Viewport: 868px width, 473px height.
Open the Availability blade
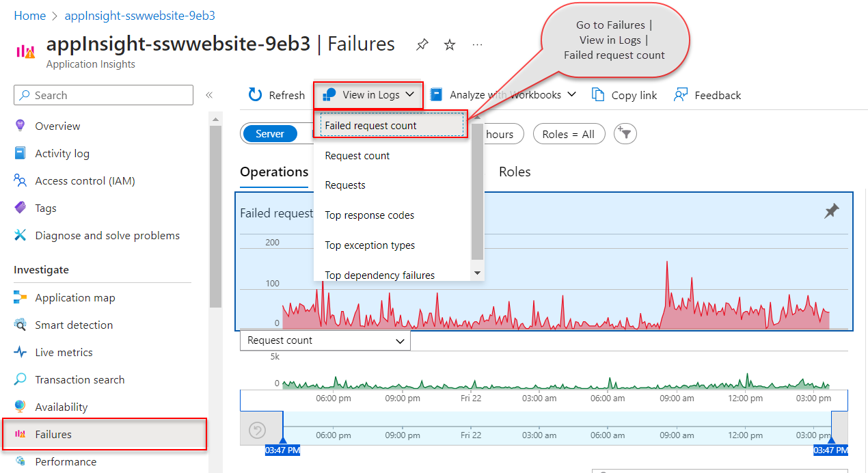(63, 407)
